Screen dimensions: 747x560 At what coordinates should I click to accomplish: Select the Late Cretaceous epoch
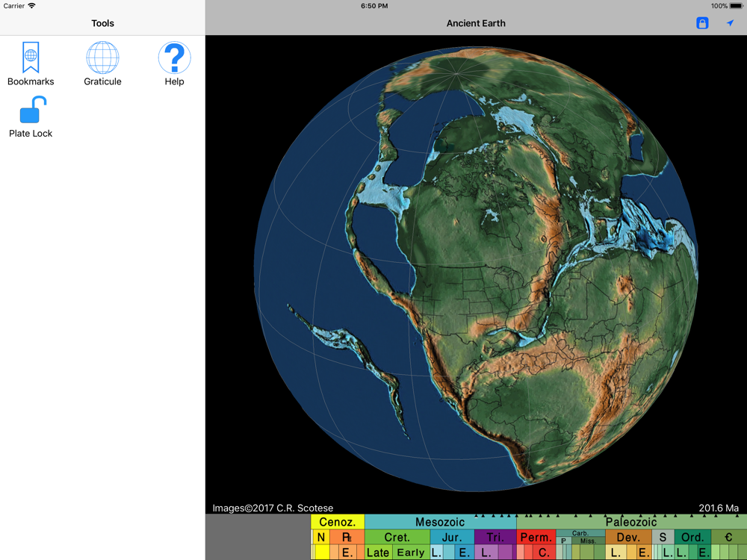click(x=378, y=553)
